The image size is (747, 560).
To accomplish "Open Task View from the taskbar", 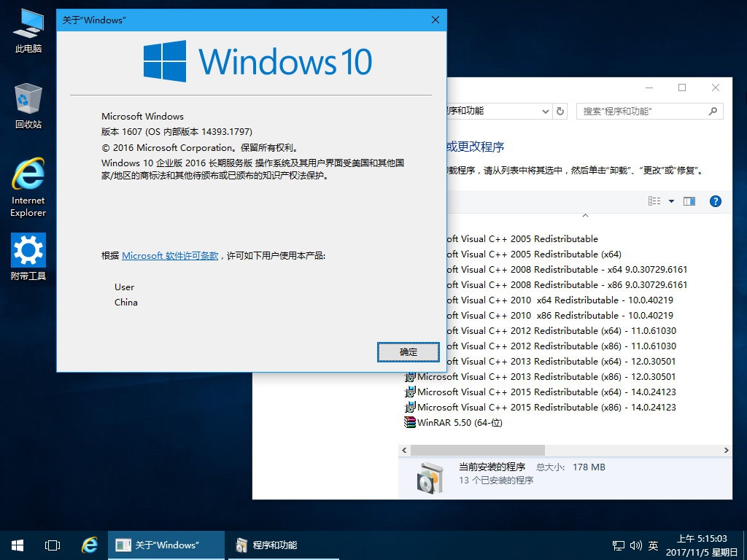I will pos(53,545).
